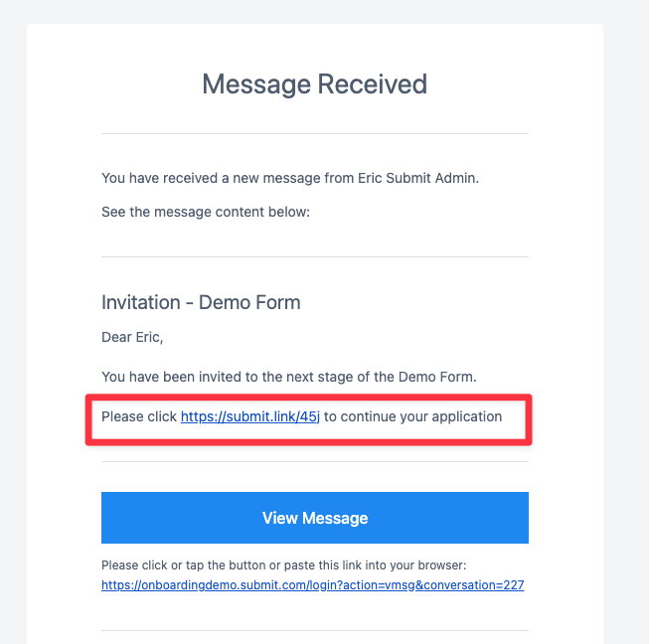The image size is (649, 644).
Task: Open the submit.link/45j hyperlink
Action: (250, 416)
